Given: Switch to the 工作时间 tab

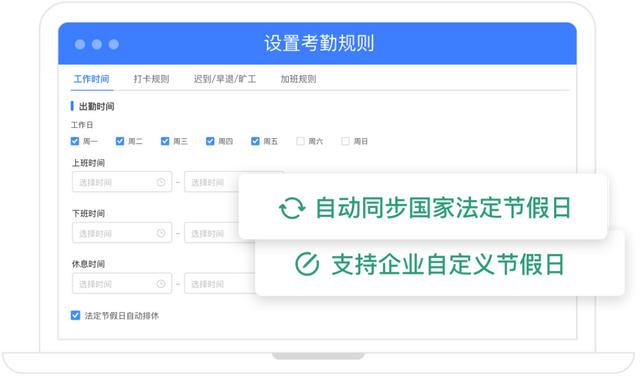Looking at the screenshot, I should (x=91, y=79).
